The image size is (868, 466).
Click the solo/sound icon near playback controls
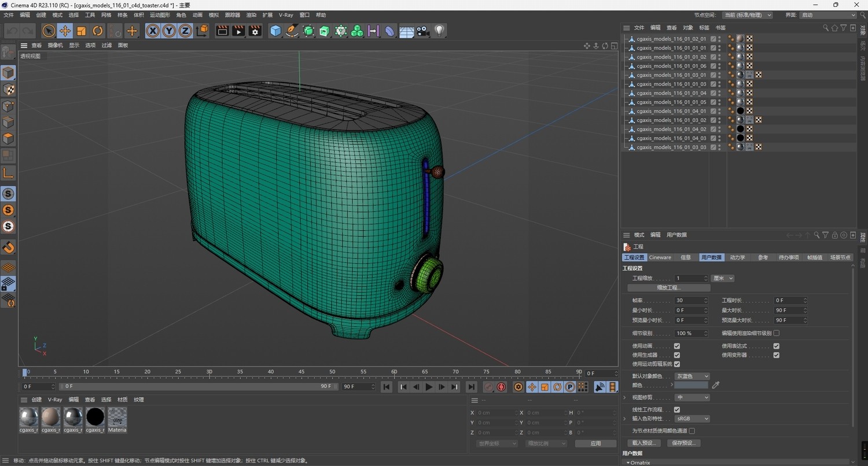coord(600,387)
